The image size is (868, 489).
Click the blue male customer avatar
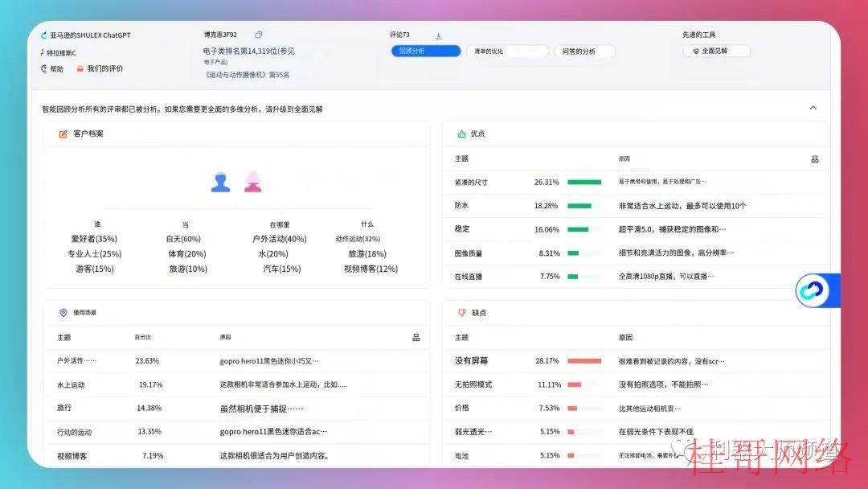220,182
